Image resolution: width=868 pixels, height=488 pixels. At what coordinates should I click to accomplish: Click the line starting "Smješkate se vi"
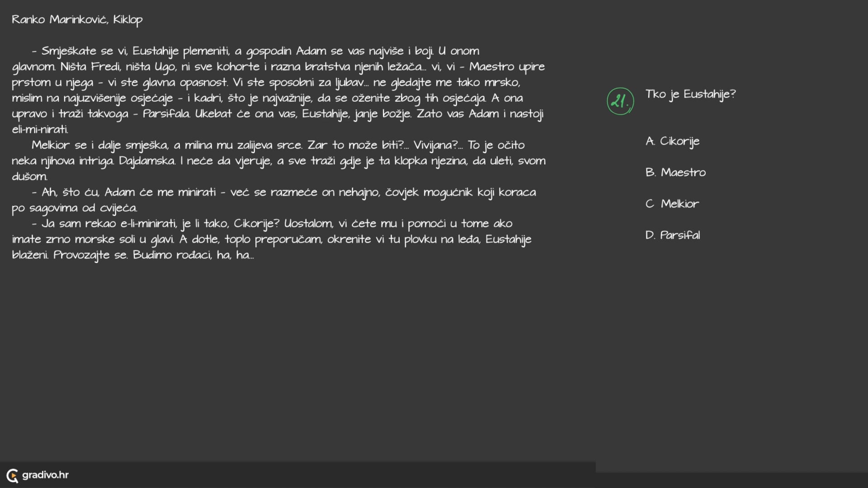coord(255,51)
